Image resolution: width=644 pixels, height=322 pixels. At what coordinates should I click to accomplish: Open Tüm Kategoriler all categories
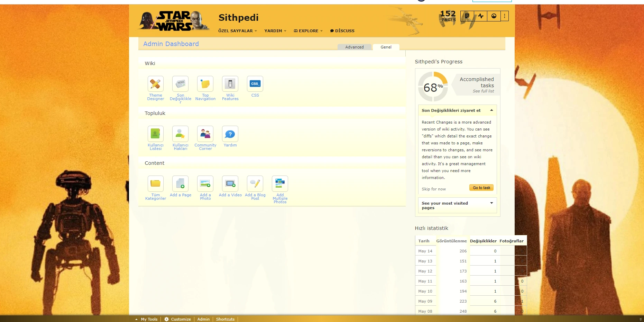(x=155, y=184)
